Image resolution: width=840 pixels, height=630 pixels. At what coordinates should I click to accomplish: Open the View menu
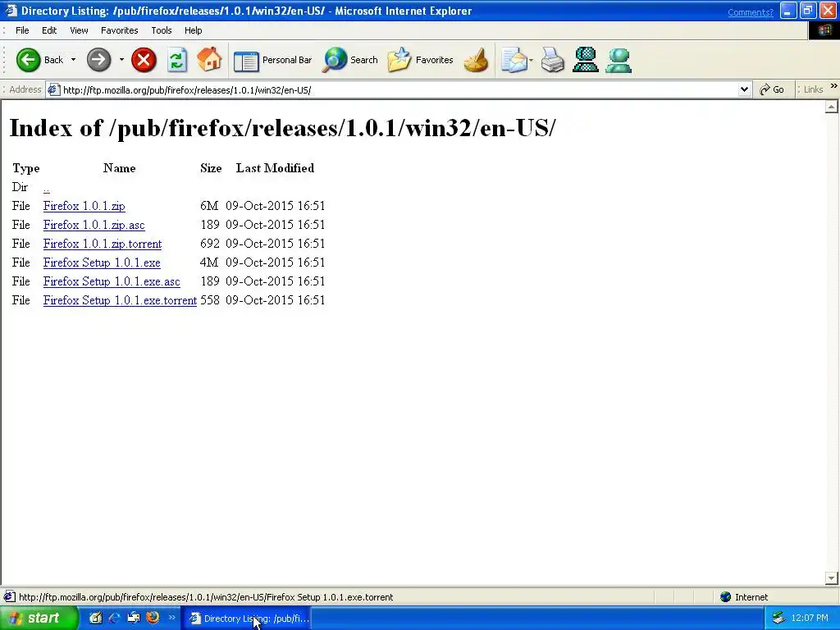[79, 30]
